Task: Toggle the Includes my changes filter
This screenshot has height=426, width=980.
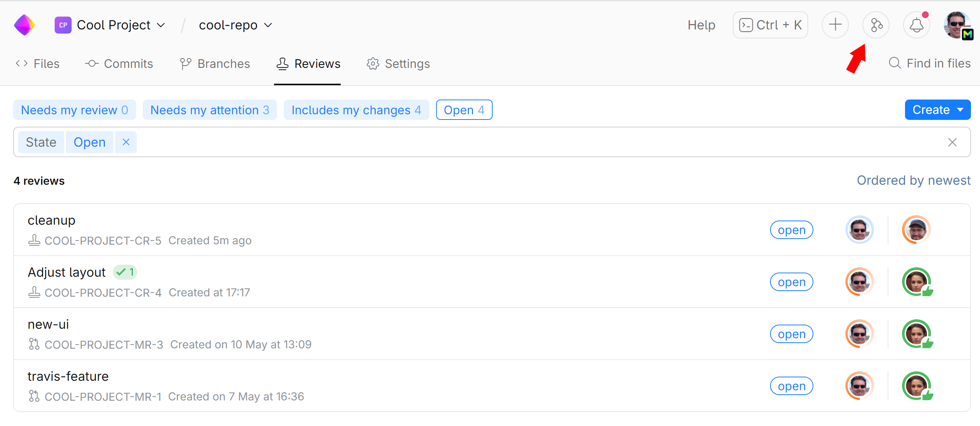Action: pos(356,110)
